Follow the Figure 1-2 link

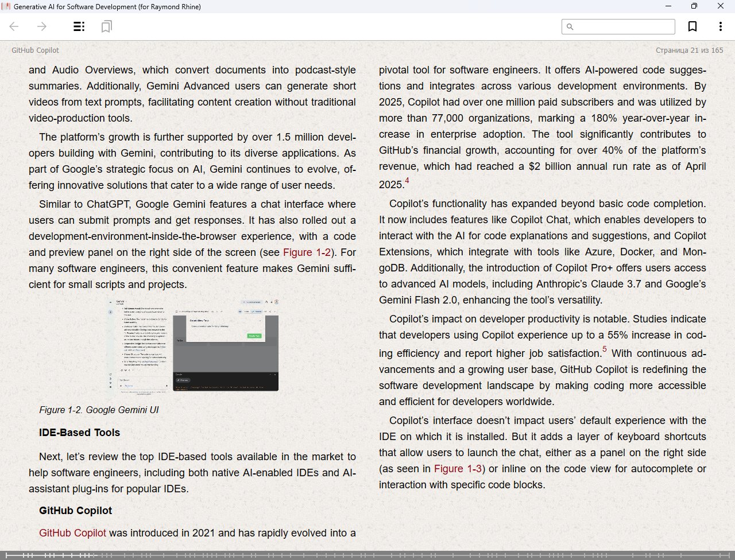[307, 252]
